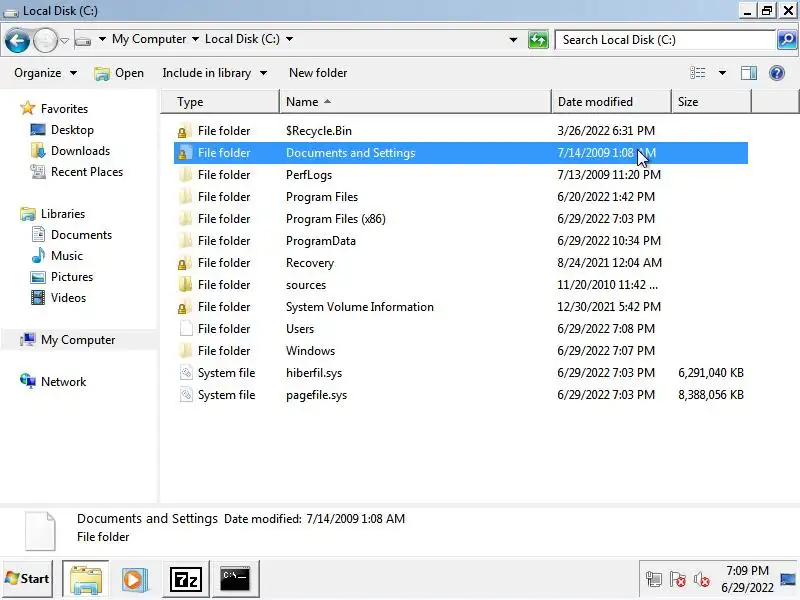Click the greyed Forward navigation arrow
This screenshot has width=800, height=600.
tap(45, 40)
